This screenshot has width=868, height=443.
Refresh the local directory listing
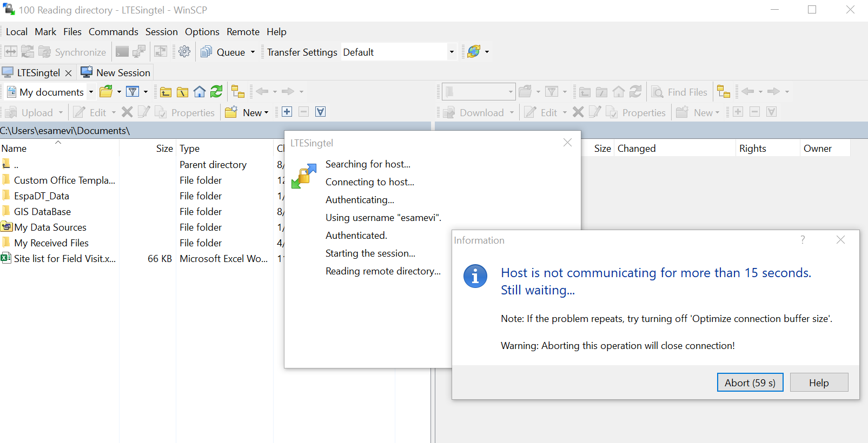pos(216,92)
